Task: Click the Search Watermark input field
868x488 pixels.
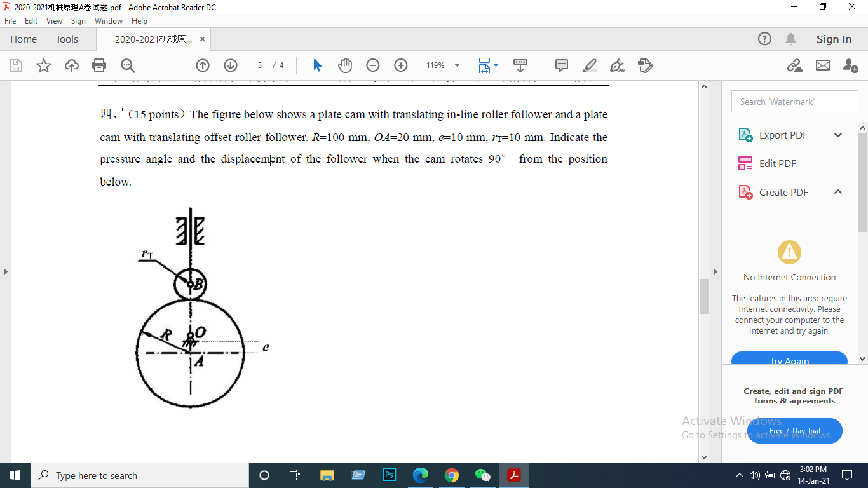Action: click(794, 101)
